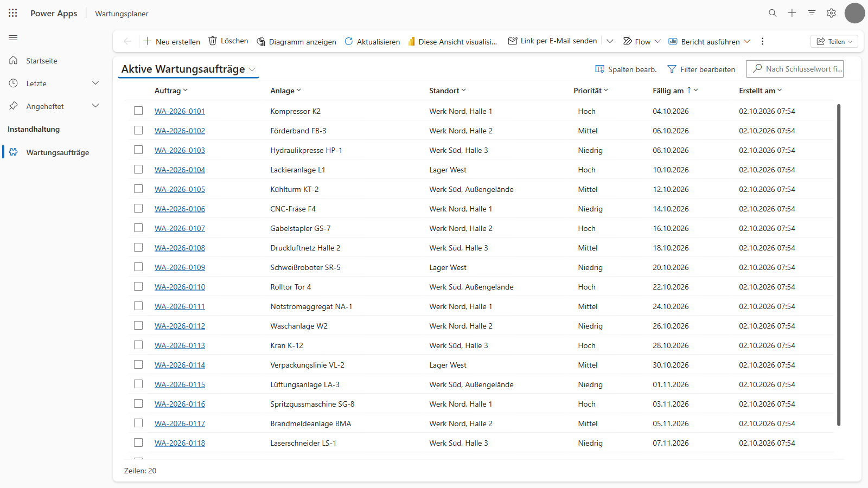
Task: Select checkbox for WA-2026-0117
Action: 138,423
